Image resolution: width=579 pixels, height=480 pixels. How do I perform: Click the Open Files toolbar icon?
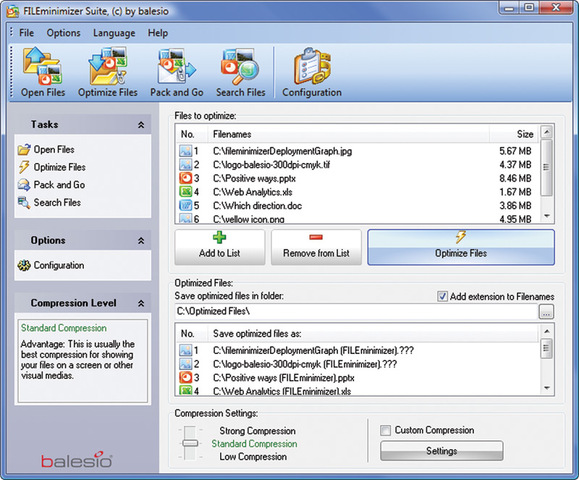pos(43,72)
